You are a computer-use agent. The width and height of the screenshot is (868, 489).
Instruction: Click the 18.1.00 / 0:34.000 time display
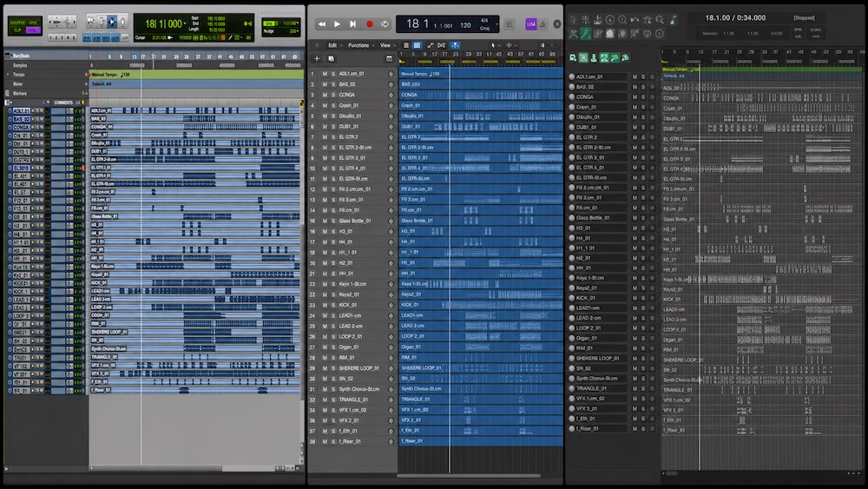[735, 17]
